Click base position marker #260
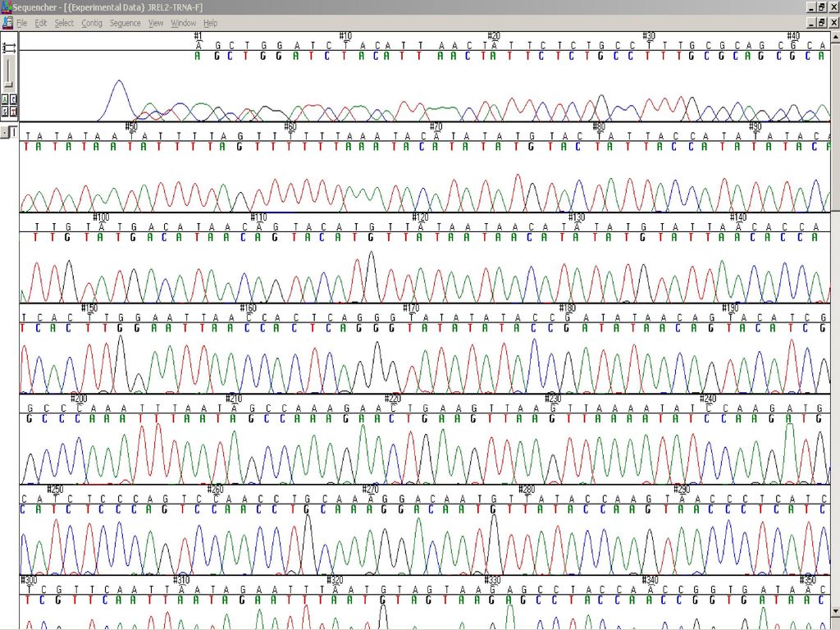840x630 pixels. [x=216, y=489]
